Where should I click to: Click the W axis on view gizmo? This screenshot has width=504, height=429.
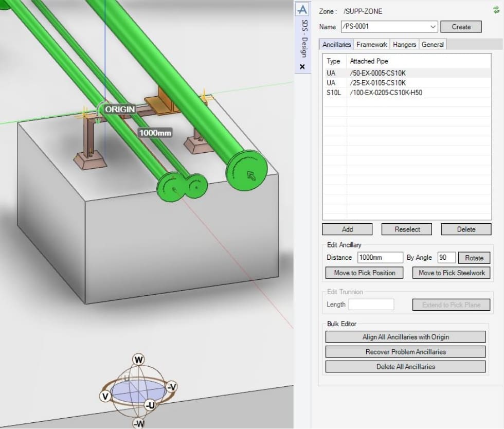click(x=138, y=359)
